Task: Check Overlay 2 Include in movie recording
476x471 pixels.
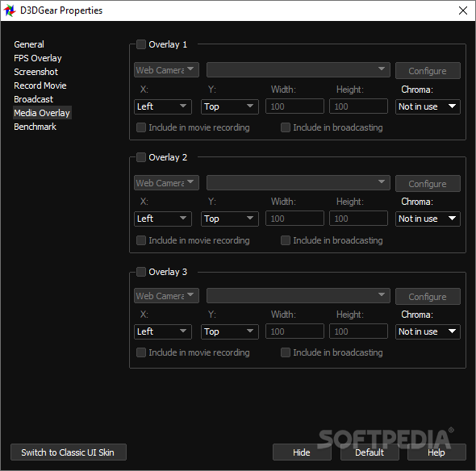Action: coord(141,240)
